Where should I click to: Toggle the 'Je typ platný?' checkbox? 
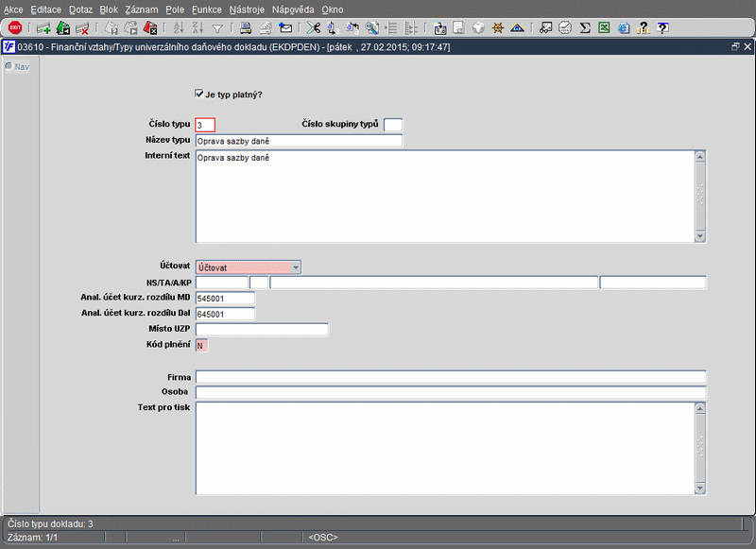199,94
